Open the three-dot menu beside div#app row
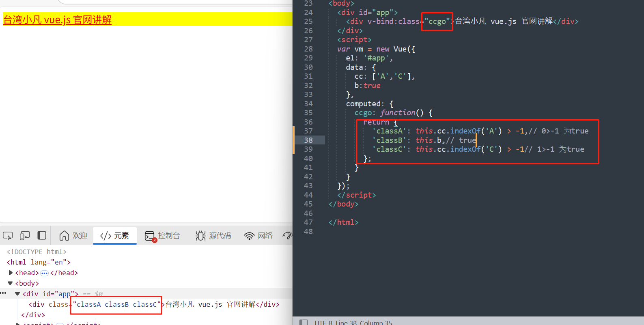This screenshot has height=325, width=644. pyautogui.click(x=3, y=293)
